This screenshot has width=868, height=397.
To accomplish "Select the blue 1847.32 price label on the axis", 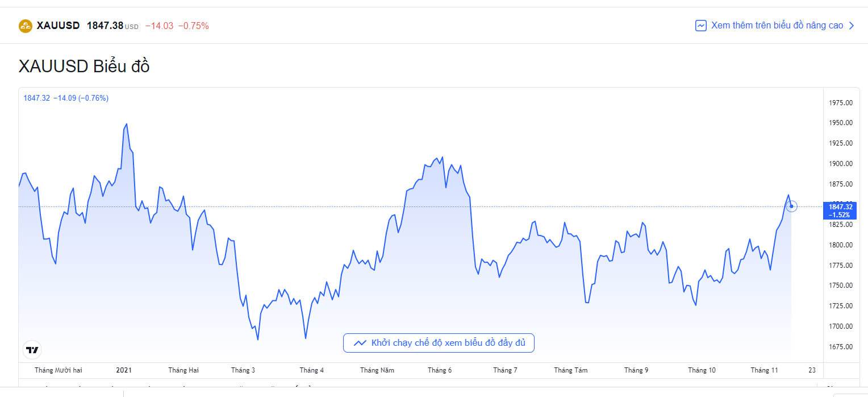I will pyautogui.click(x=840, y=210).
